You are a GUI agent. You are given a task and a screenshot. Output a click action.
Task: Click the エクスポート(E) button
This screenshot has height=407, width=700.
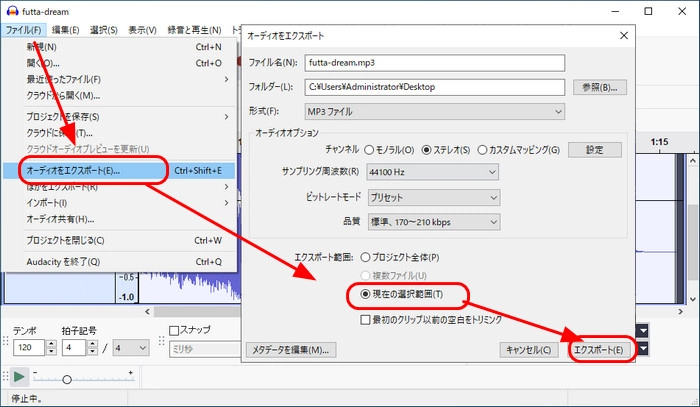point(599,349)
